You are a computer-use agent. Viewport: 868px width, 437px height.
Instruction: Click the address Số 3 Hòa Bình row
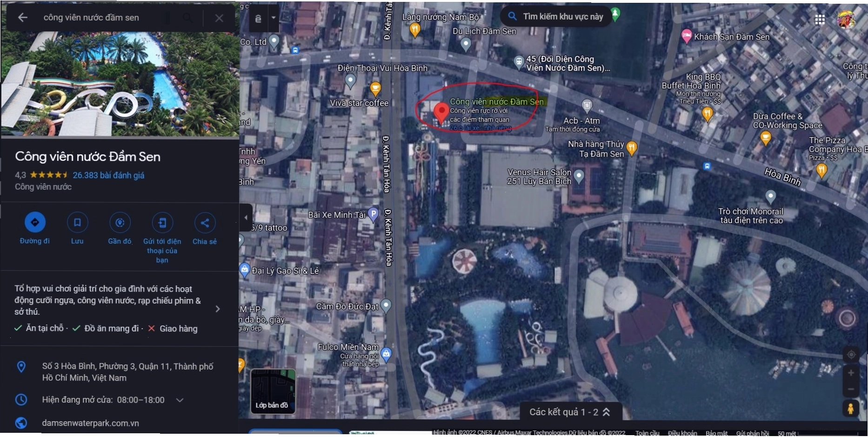[120, 372]
